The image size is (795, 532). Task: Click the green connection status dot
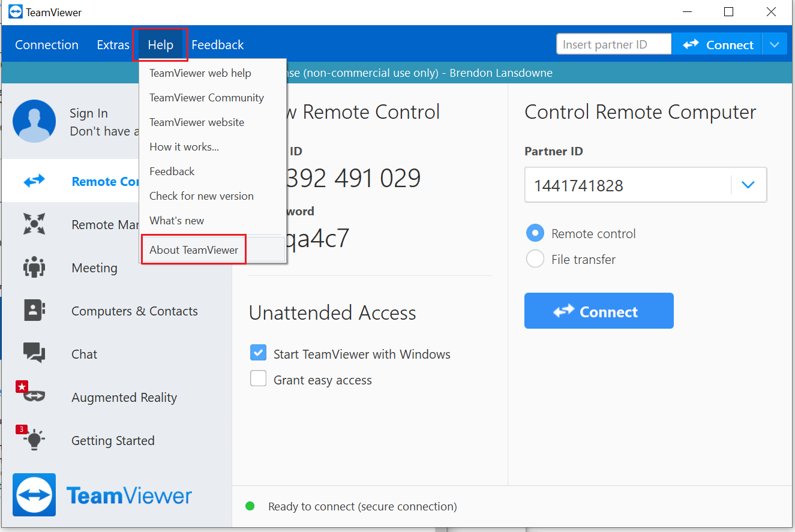pos(250,506)
